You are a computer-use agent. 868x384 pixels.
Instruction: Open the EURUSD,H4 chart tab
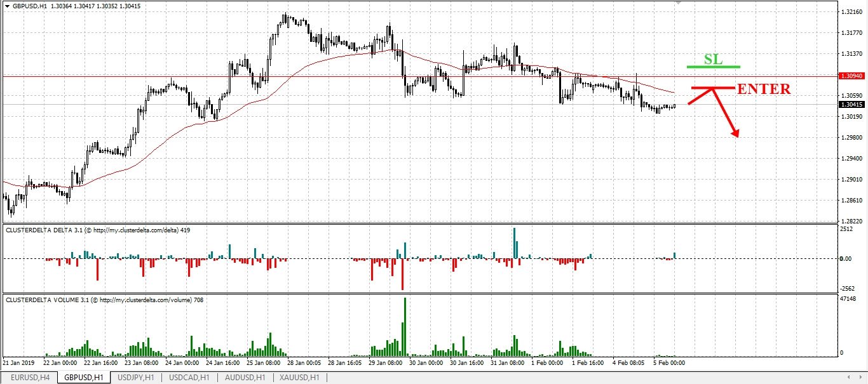(31, 378)
